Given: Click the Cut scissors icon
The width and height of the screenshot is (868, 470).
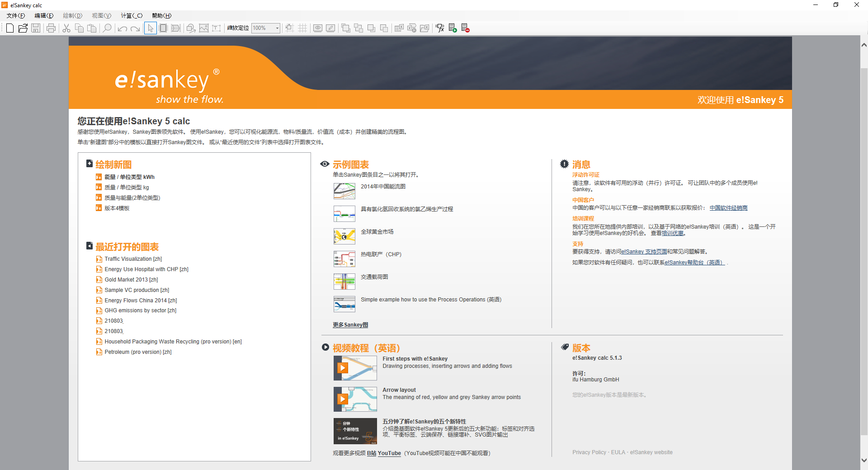Looking at the screenshot, I should pos(66,28).
